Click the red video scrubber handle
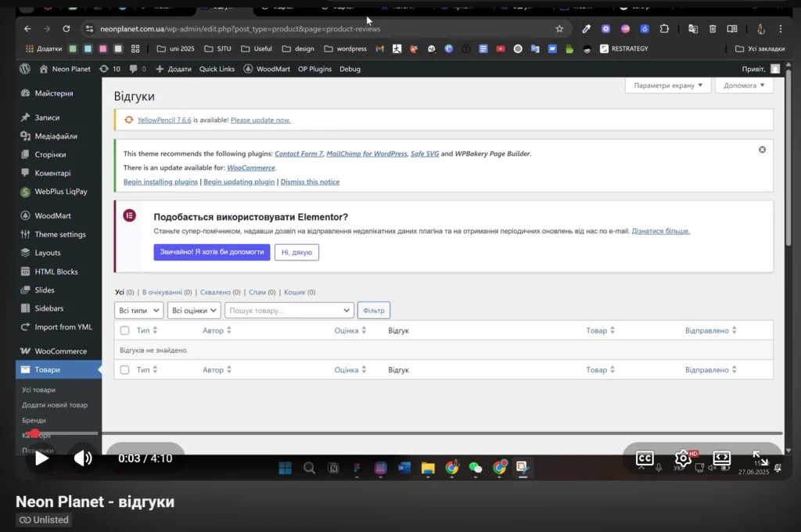The width and height of the screenshot is (801, 532). tap(34, 433)
